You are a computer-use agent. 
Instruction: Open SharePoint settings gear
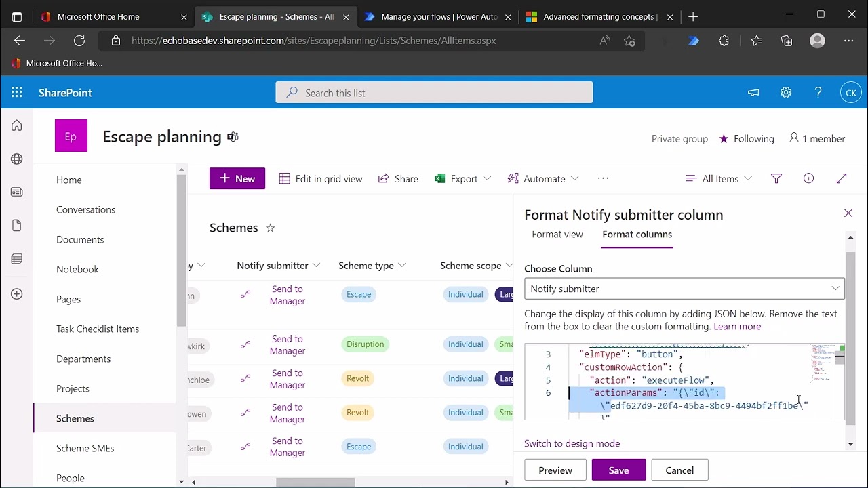(786, 93)
